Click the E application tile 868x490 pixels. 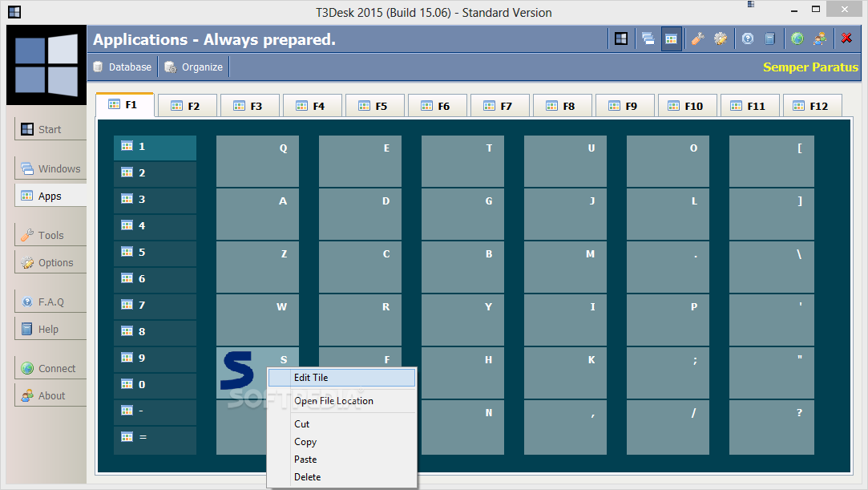(x=360, y=161)
